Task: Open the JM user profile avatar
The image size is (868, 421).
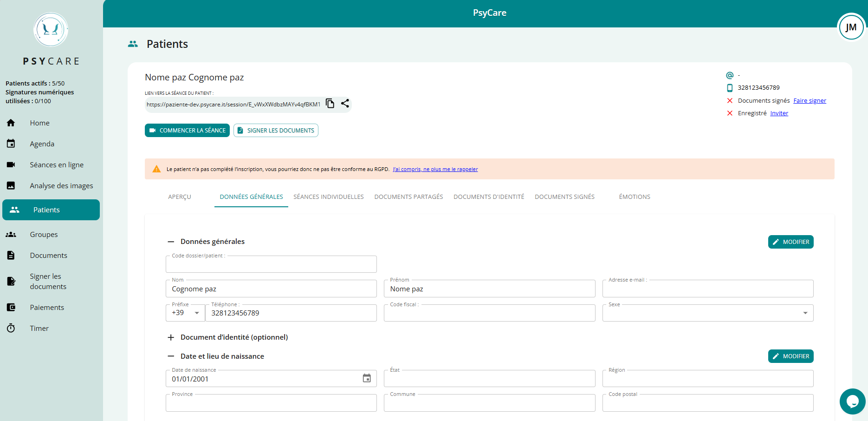Action: (851, 27)
